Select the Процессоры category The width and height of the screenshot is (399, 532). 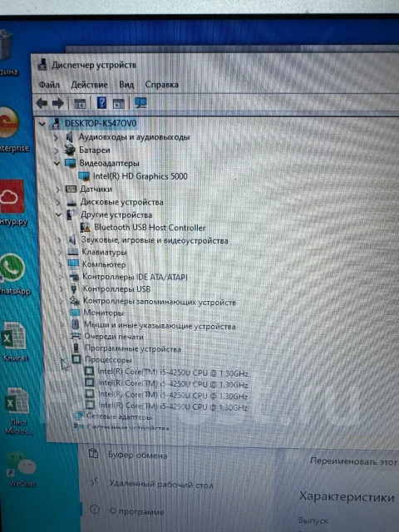point(108,360)
